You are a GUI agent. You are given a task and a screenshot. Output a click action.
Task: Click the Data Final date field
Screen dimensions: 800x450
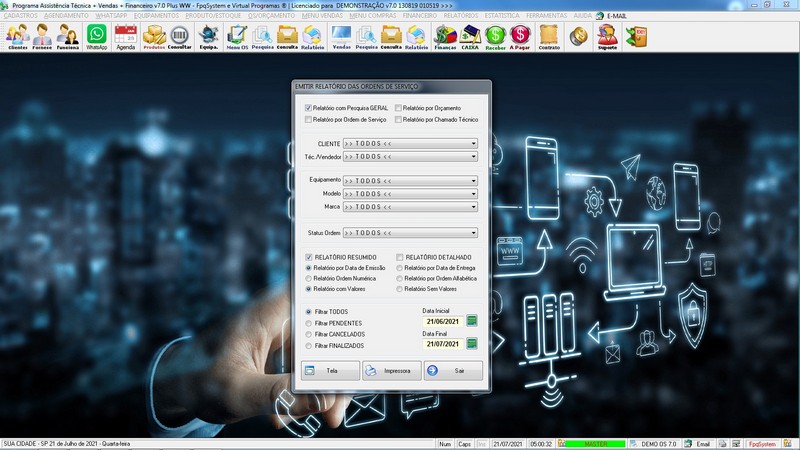pos(443,344)
